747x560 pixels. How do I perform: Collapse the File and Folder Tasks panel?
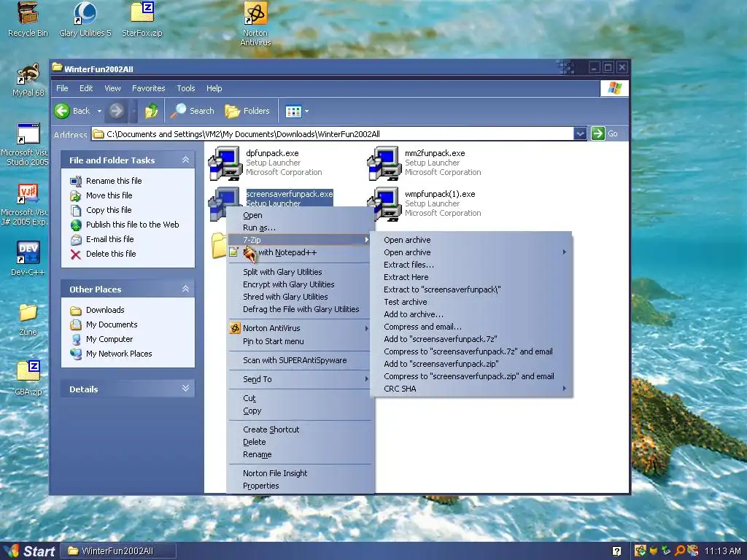coord(185,160)
